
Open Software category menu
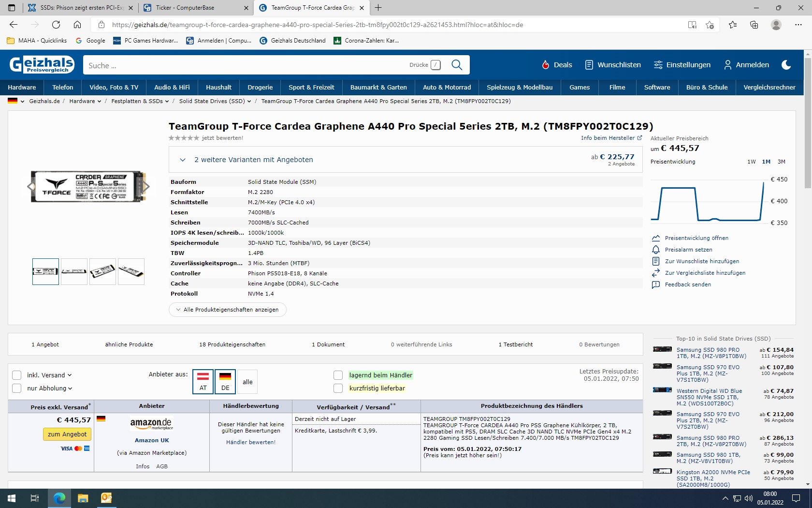(x=657, y=88)
